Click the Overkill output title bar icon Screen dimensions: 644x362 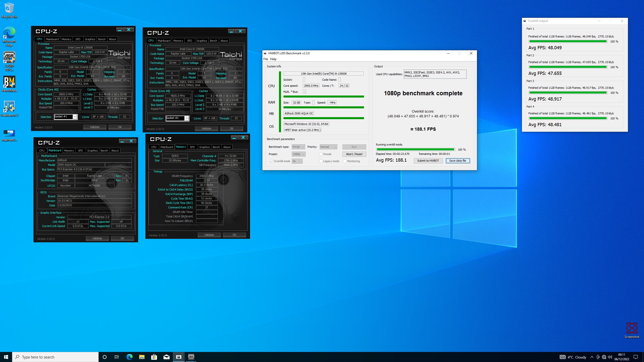[x=525, y=21]
